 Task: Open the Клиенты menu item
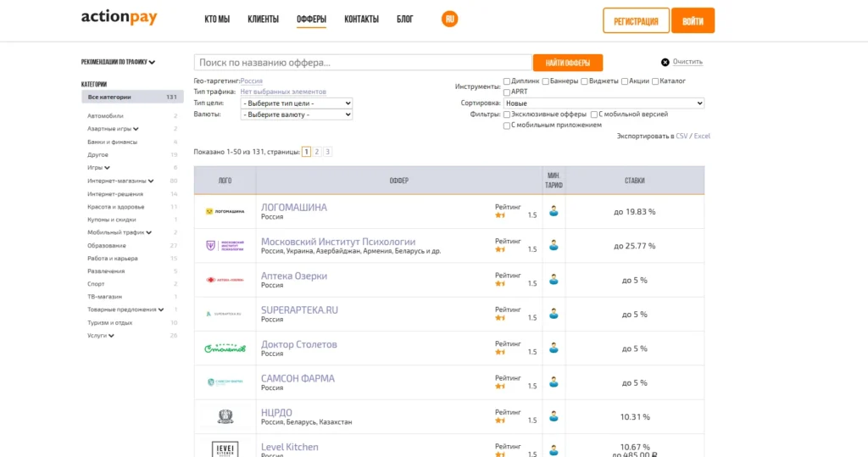tap(263, 20)
